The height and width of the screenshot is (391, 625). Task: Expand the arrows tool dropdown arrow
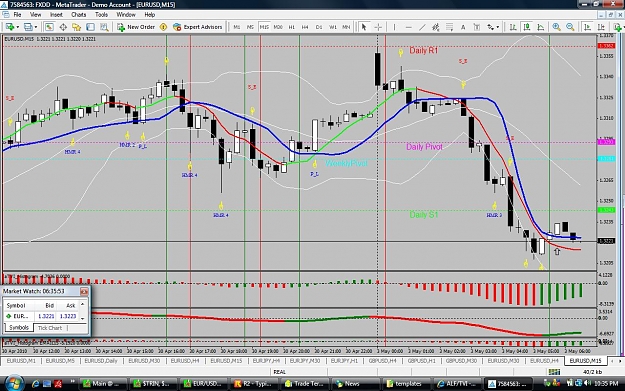(497, 27)
